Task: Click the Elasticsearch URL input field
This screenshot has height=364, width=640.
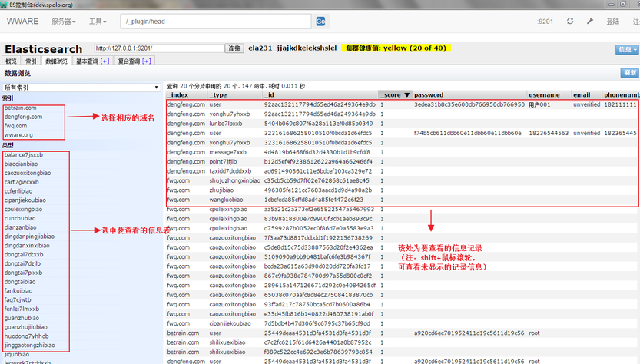Action: tap(159, 48)
